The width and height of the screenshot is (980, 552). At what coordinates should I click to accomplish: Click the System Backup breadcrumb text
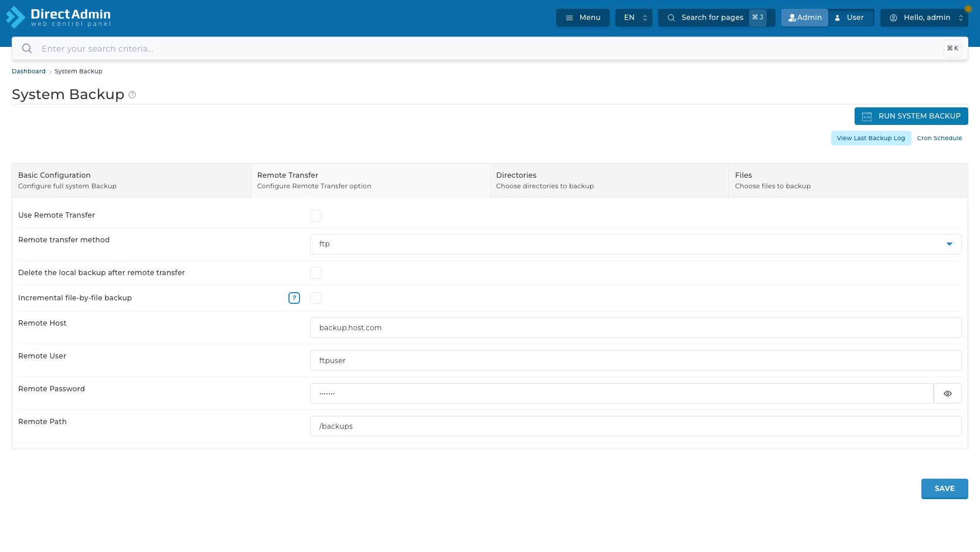(79, 72)
